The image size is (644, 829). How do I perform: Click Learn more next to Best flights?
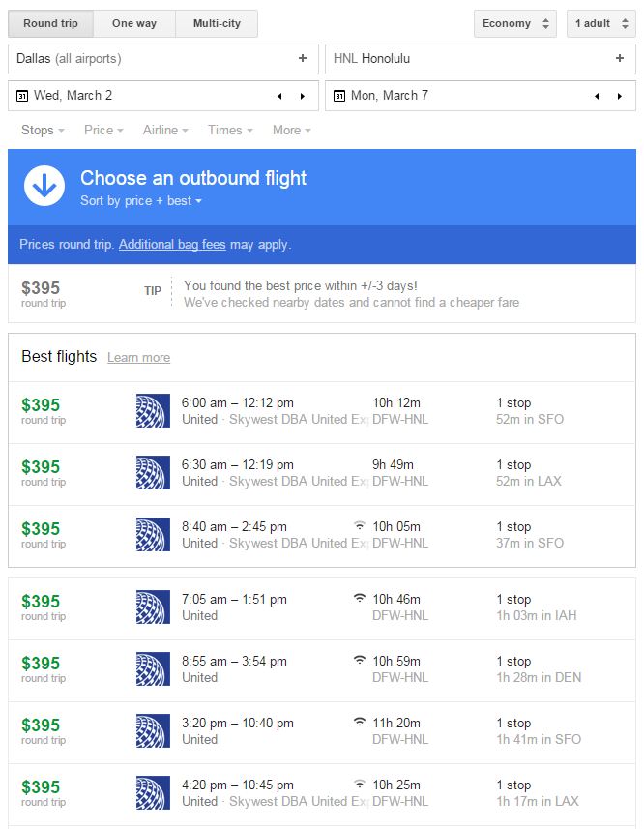tap(138, 358)
